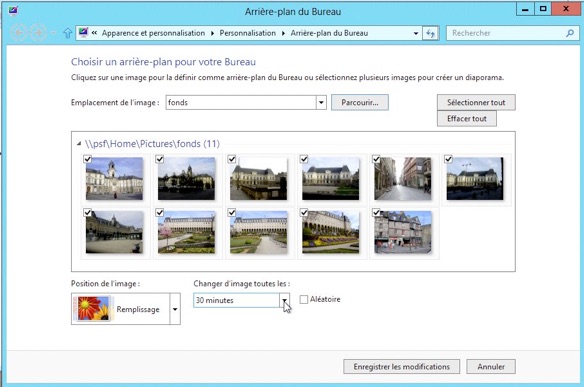Uncheck the first thumbnail's checkbox

tap(88, 159)
